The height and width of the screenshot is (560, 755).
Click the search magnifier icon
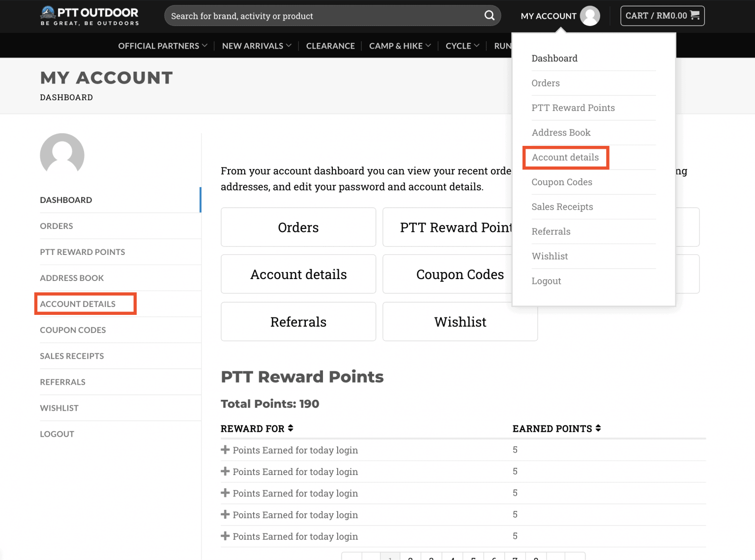[489, 16]
